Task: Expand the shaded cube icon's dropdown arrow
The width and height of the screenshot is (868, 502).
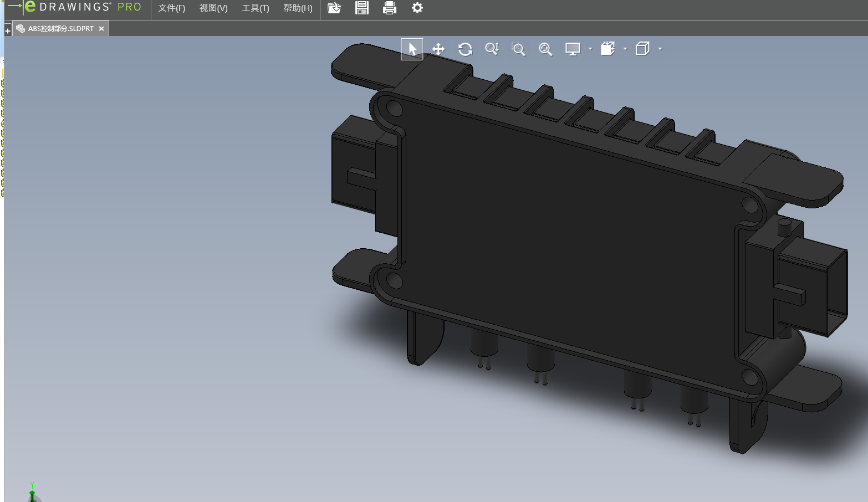Action: 625,49
